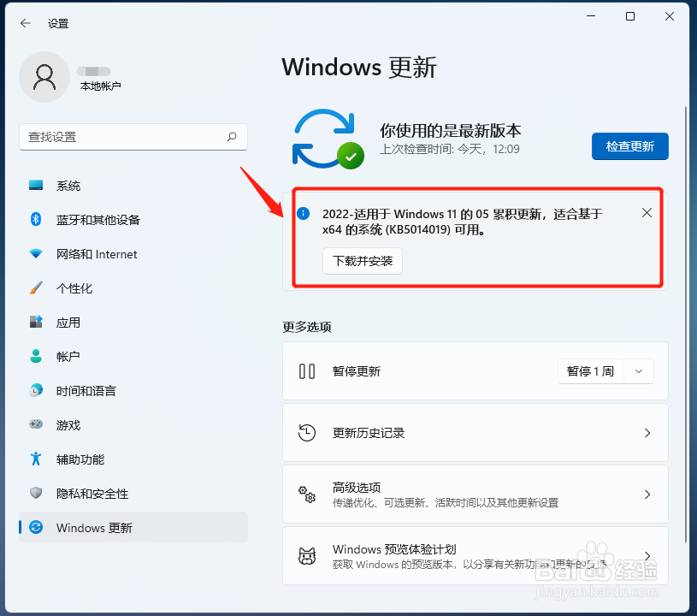Dismiss the KB5014019 update notice

click(647, 212)
